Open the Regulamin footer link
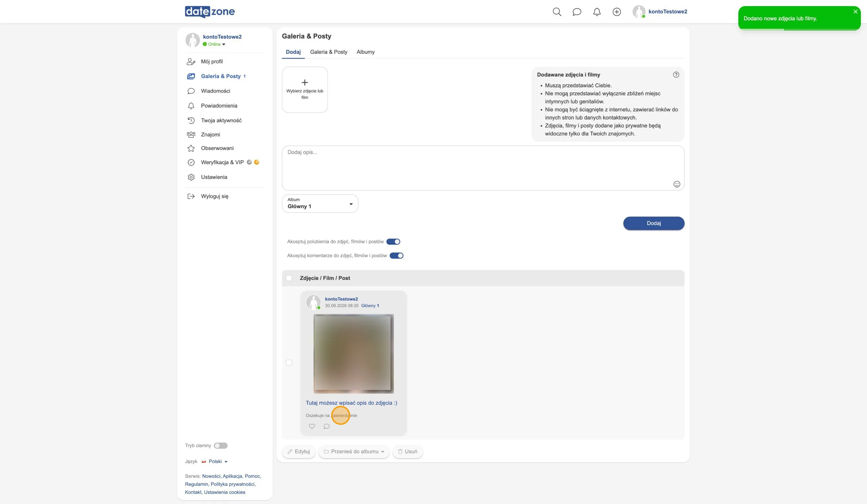This screenshot has width=867, height=504. pos(196,484)
